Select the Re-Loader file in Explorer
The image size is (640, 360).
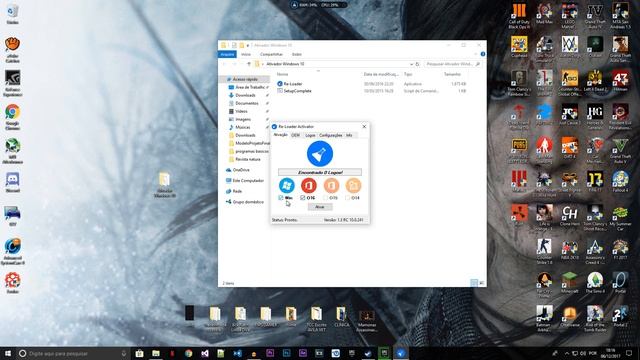pyautogui.click(x=293, y=84)
